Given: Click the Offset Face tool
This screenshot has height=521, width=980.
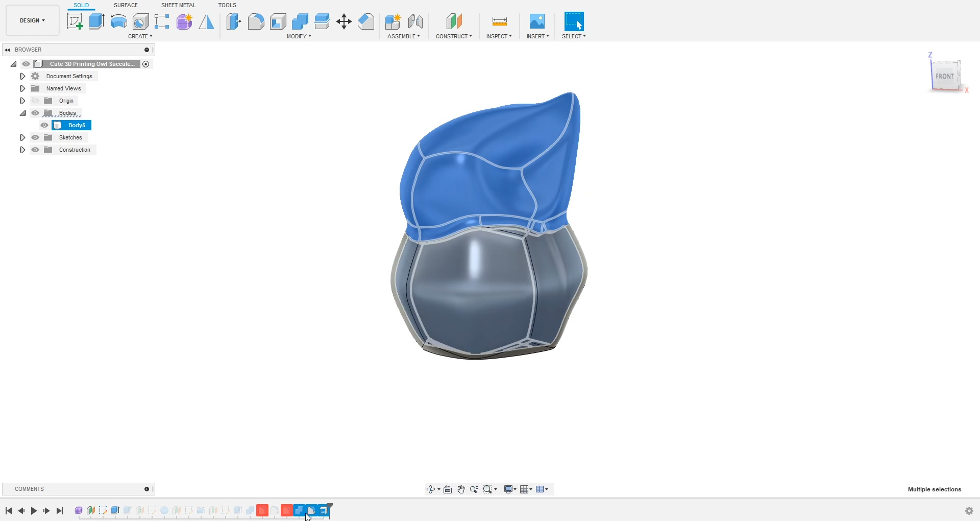Looking at the screenshot, I should (x=322, y=21).
